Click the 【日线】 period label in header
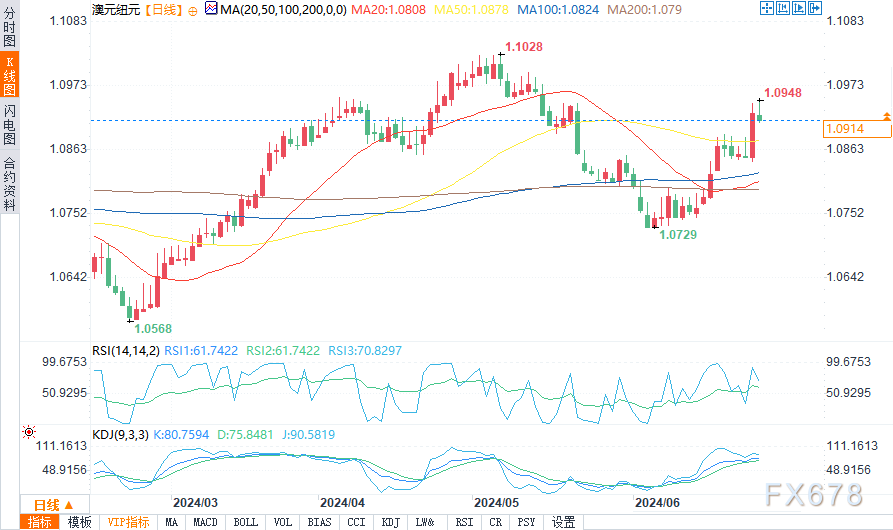This screenshot has width=893, height=530. (162, 10)
